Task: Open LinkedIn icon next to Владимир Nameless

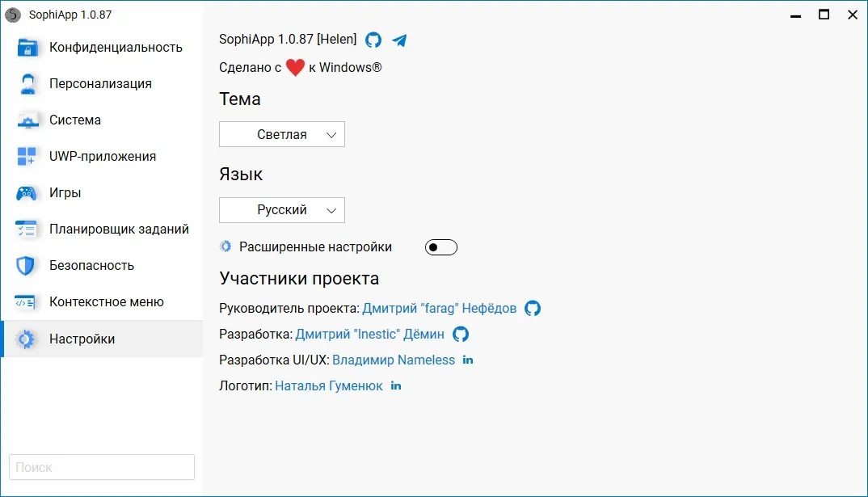Action: [x=468, y=360]
